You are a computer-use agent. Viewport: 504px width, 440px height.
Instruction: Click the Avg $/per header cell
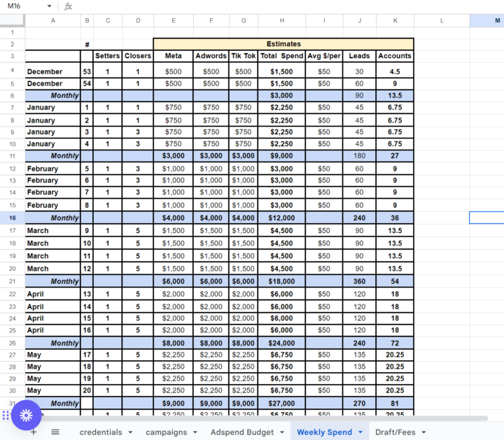point(324,56)
